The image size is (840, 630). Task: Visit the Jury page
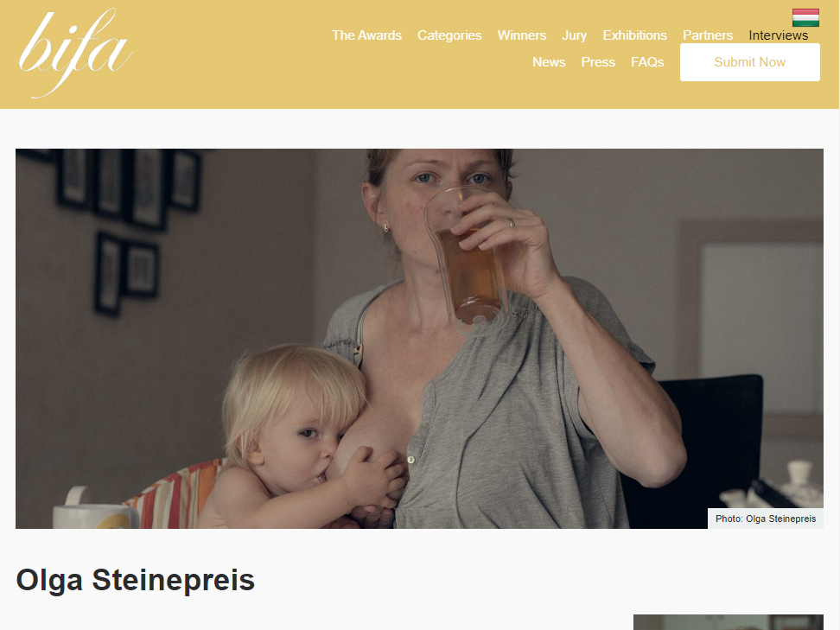(575, 35)
